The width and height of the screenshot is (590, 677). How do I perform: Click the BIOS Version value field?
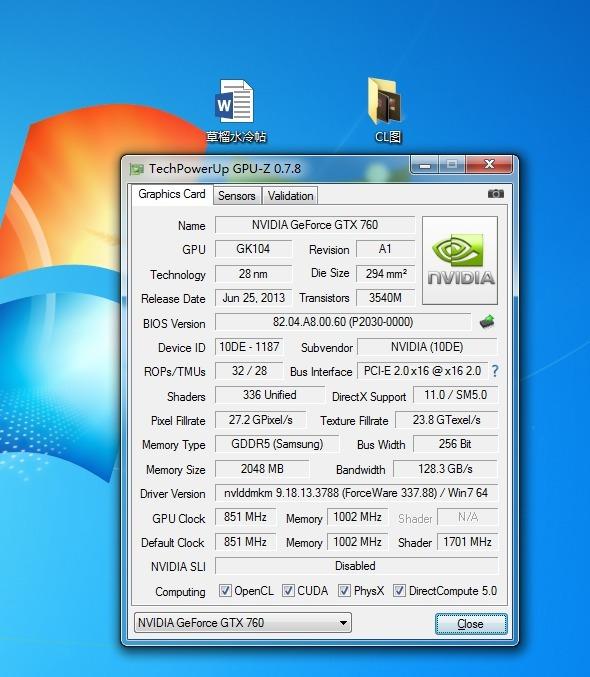click(x=343, y=322)
